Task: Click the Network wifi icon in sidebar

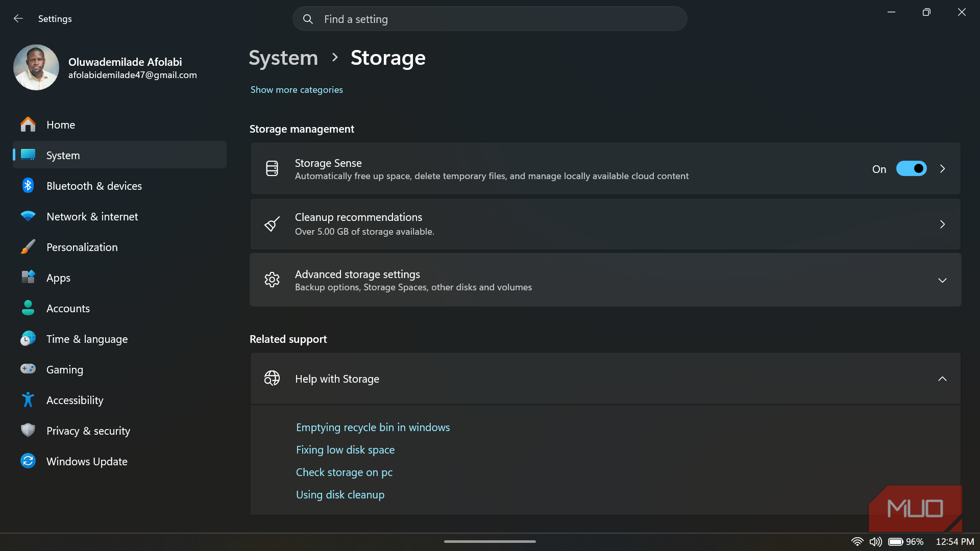Action: (28, 216)
